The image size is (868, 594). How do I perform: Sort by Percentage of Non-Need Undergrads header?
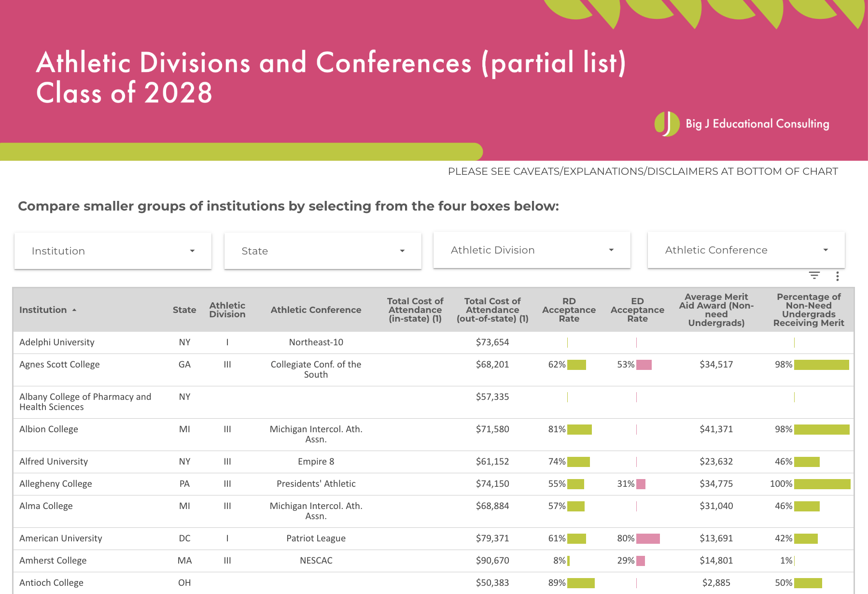[x=809, y=310]
